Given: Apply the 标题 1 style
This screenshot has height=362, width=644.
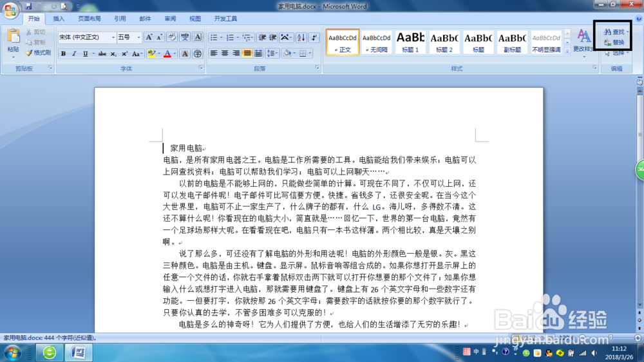Looking at the screenshot, I should click(410, 42).
